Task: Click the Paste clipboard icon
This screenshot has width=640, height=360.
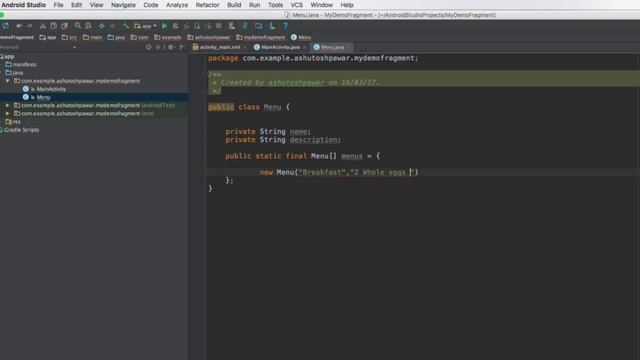Action: 64,26
